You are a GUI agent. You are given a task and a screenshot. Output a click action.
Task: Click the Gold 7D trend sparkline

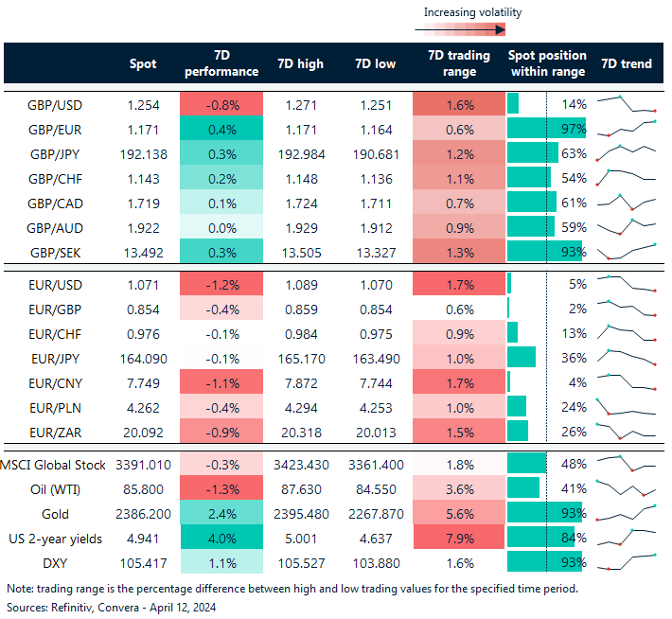coord(626,513)
